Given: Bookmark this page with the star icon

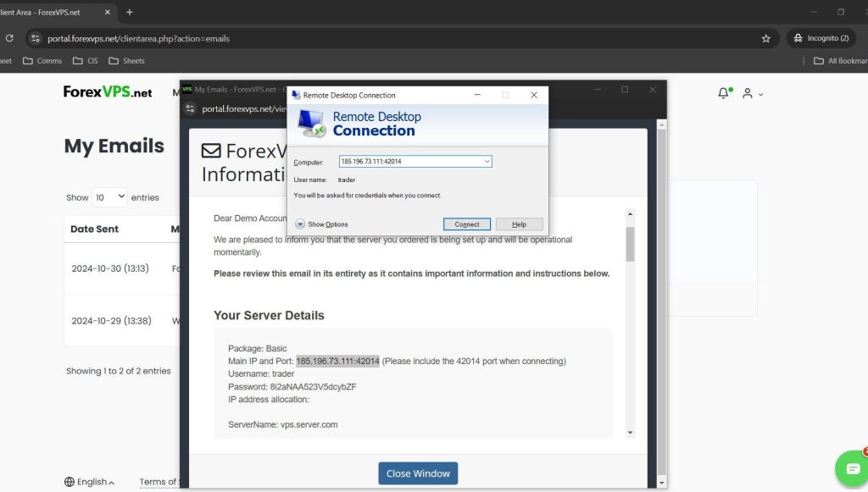Looking at the screenshot, I should (x=765, y=38).
